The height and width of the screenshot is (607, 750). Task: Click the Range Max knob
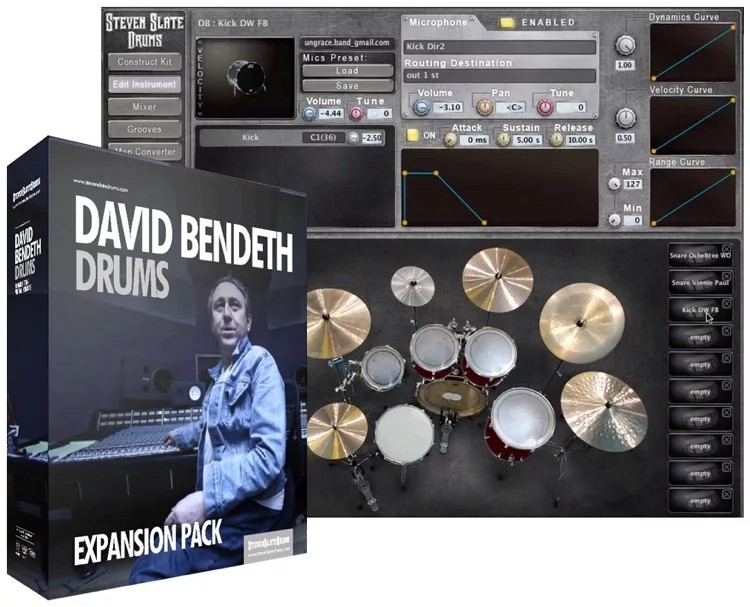point(615,184)
